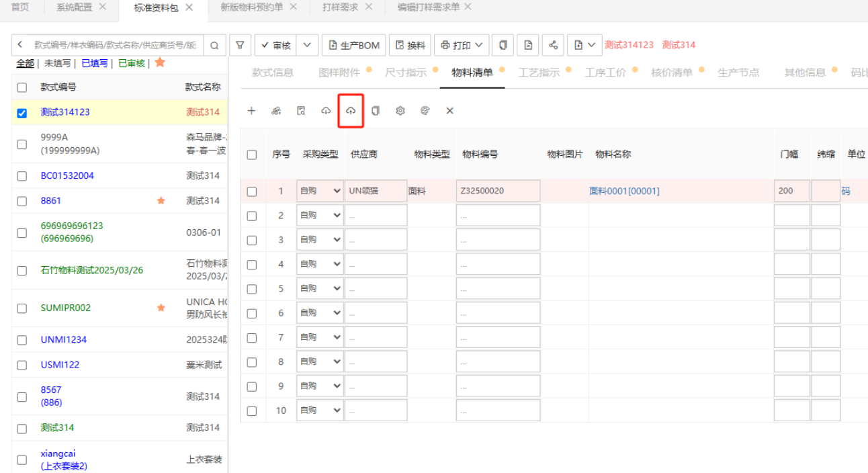The width and height of the screenshot is (868, 473).
Task: Click the X delete icon in material toolbar
Action: click(450, 111)
